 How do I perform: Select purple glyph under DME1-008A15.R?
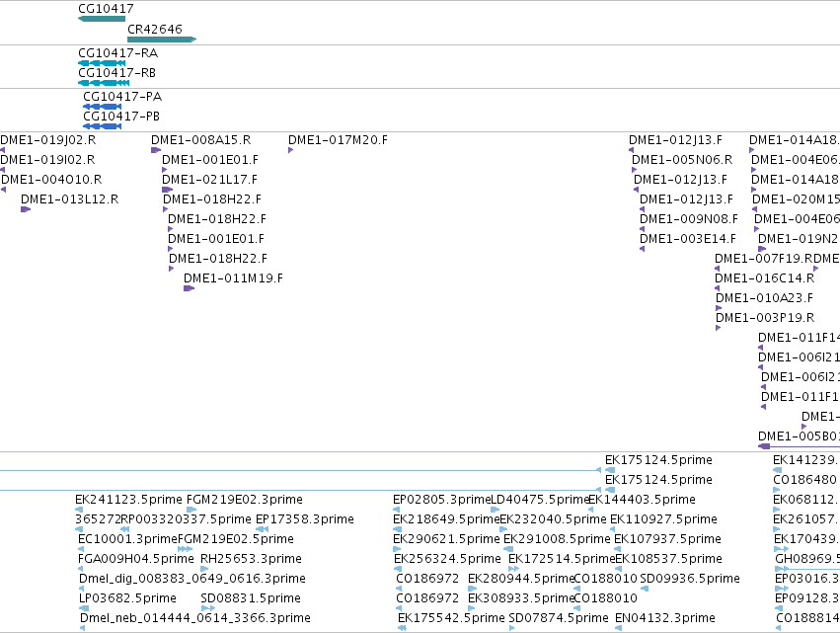[156, 150]
